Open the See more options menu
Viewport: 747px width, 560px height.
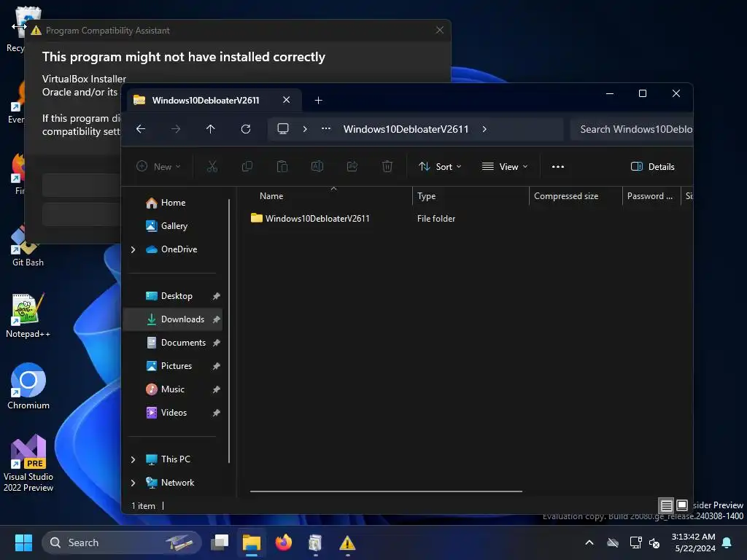(558, 167)
